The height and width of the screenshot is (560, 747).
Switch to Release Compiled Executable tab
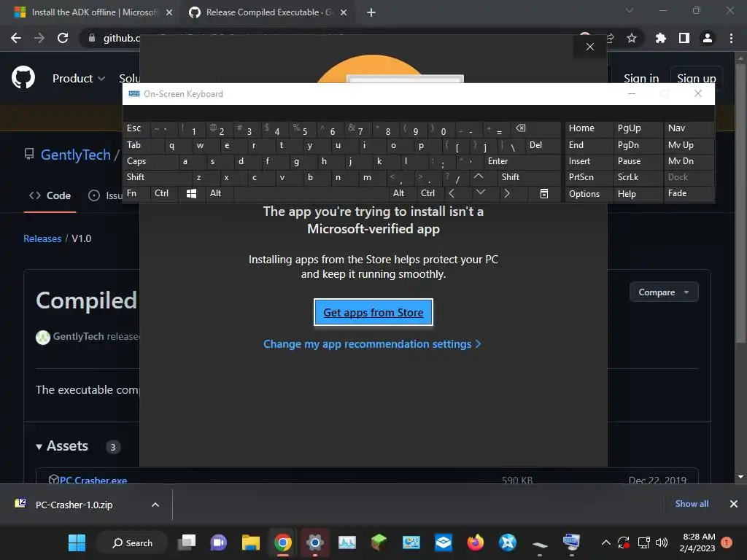pos(267,12)
